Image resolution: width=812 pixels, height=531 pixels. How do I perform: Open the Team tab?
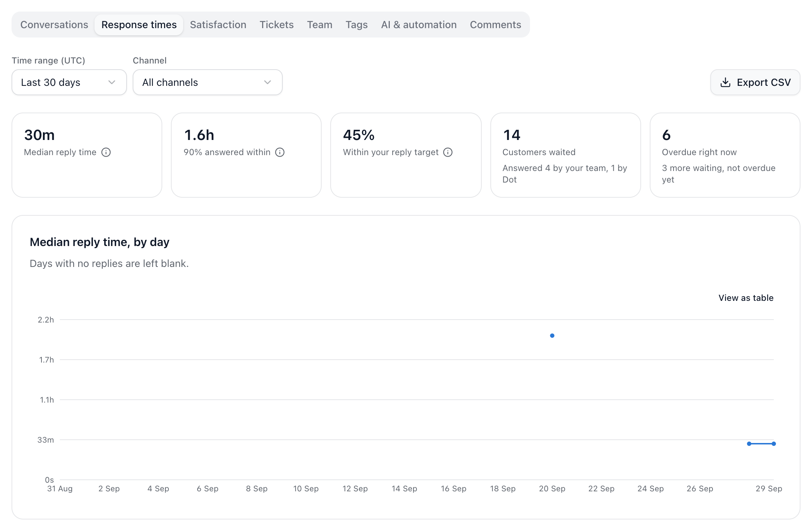[x=320, y=25]
